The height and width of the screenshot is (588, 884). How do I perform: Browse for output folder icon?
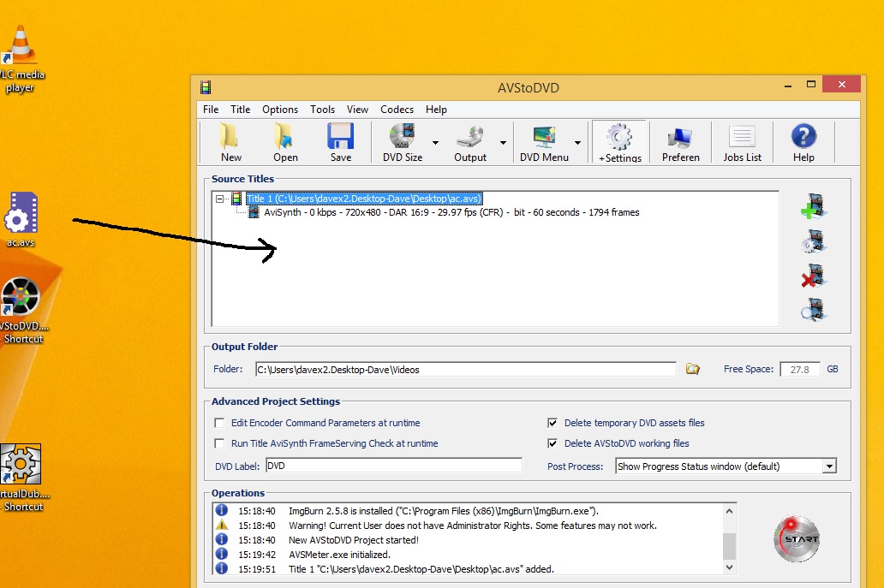click(692, 369)
